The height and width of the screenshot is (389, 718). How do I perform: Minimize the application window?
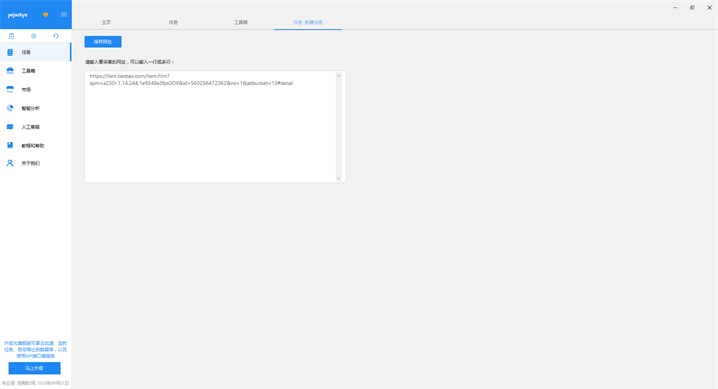point(675,8)
